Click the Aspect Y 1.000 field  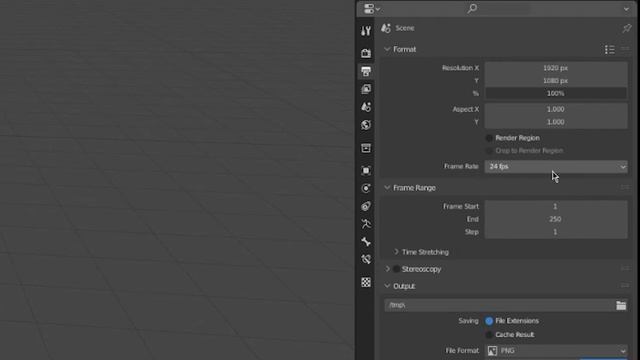[x=556, y=122]
